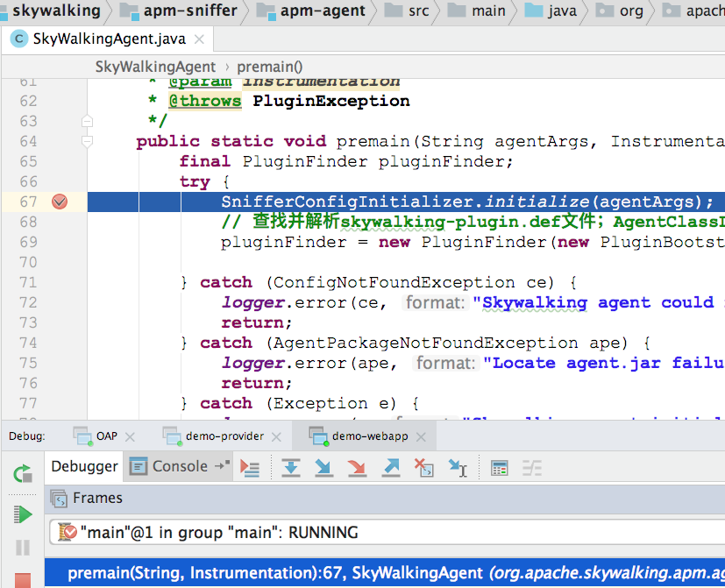This screenshot has width=725, height=588.
Task: Switch to the OAP debug session tab
Action: (96, 436)
